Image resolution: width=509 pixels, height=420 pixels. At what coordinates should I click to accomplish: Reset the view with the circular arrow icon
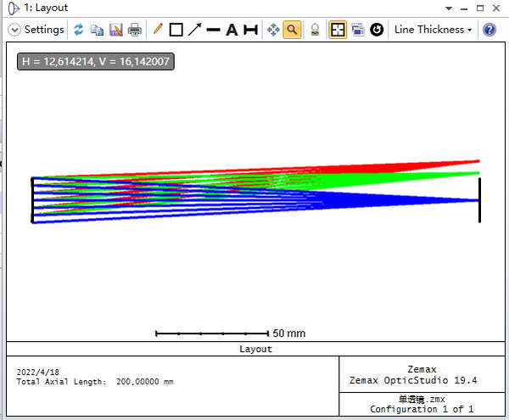pyautogui.click(x=377, y=30)
